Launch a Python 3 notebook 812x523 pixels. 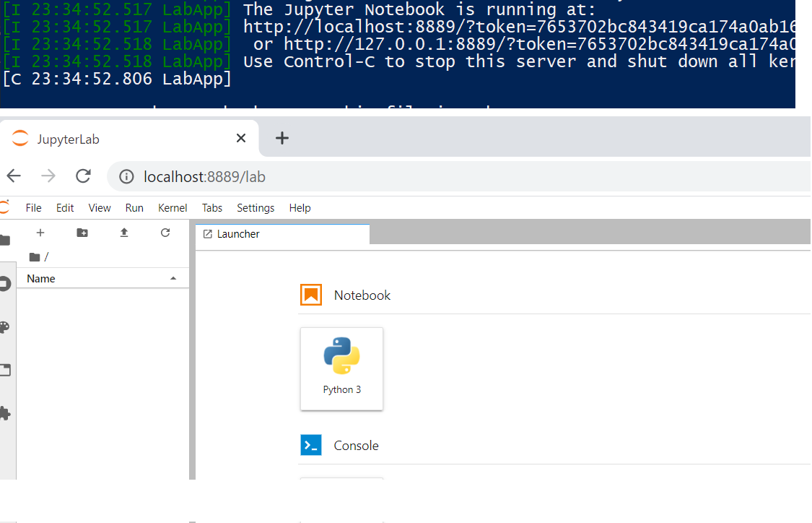(x=341, y=368)
